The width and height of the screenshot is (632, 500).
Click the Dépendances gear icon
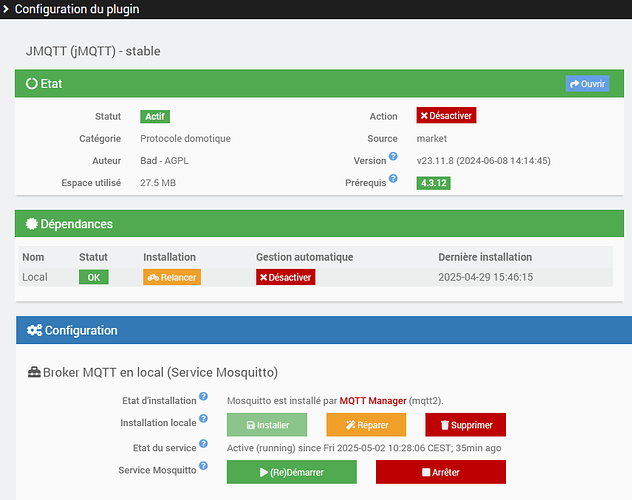(31, 224)
